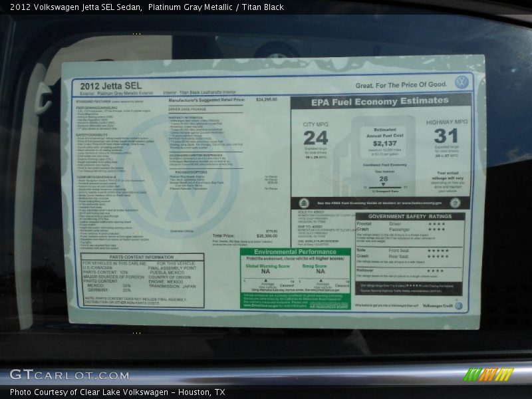Click the 'PACKAGES/OPTIONS' section heading
The height and width of the screenshot is (399, 532).
[x=192, y=172]
